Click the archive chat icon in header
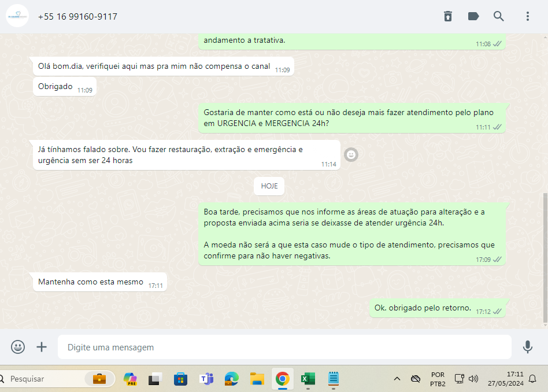This screenshot has width=548, height=392. [448, 16]
